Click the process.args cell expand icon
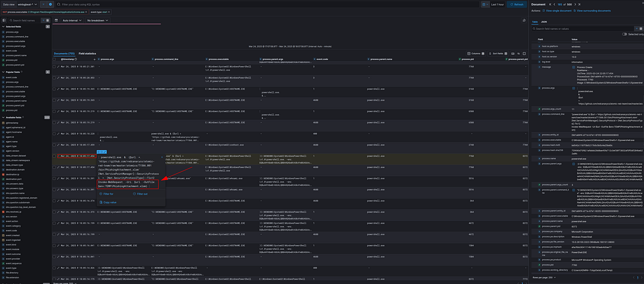Screen dimensions: 644x284 pyautogui.click(x=105, y=152)
